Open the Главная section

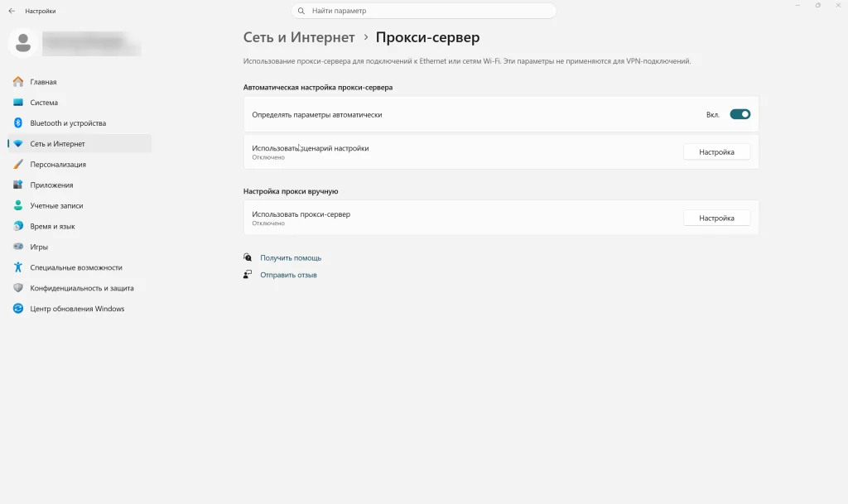[79, 82]
